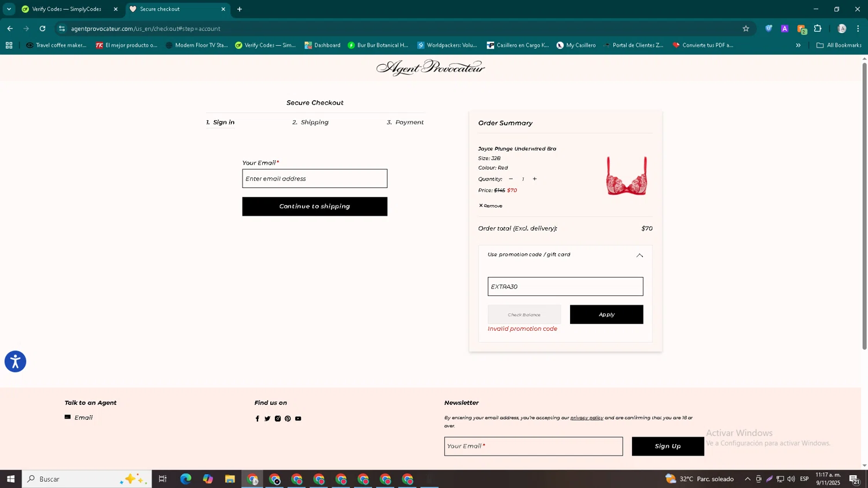This screenshot has height=488, width=868.
Task: Increase bra quantity with plus icon
Action: tap(535, 179)
